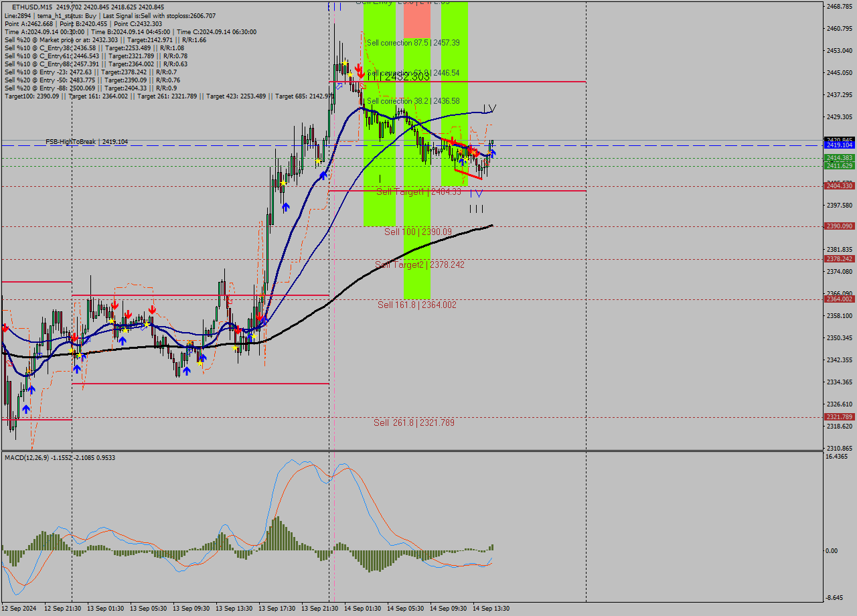Viewport: 857px width, 616px height.
Task: Select the blue buy arrow beside the latest candle
Action: tap(493, 152)
